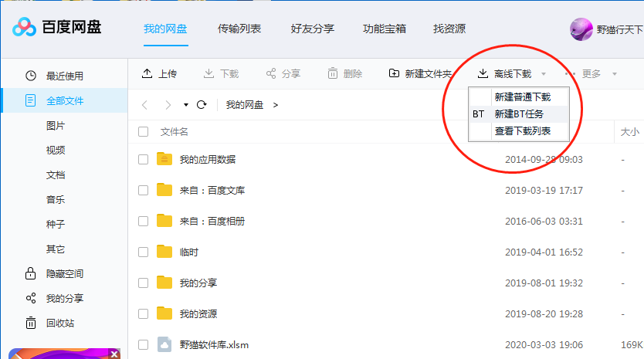Click file name 野猫软件库.xlsm

point(214,344)
